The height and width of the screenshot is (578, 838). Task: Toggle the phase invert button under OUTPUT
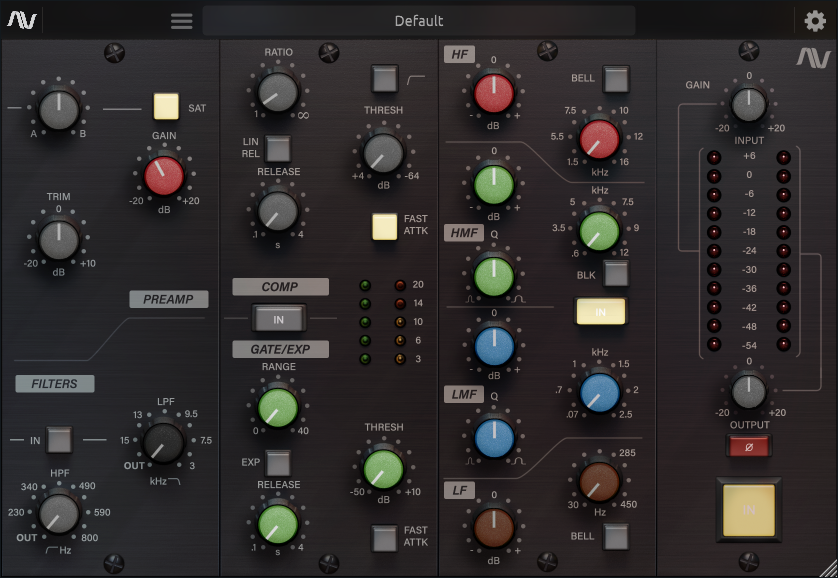[x=749, y=447]
